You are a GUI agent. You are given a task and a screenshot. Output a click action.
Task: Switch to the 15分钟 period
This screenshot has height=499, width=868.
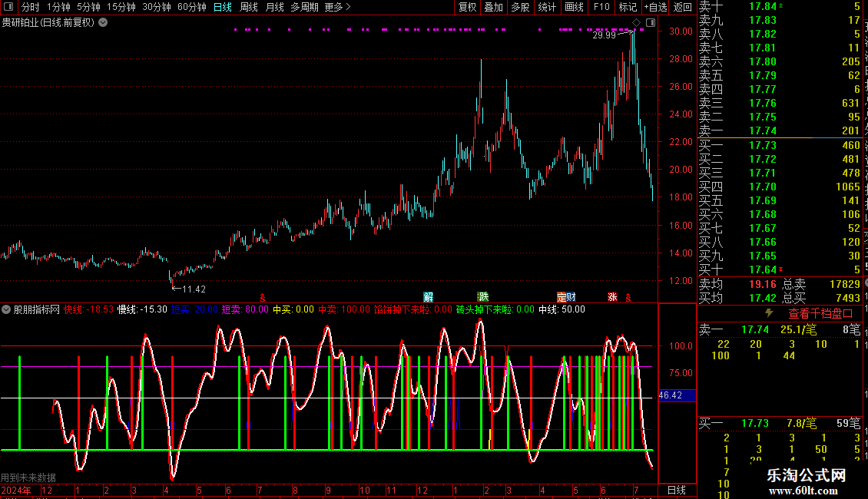click(x=121, y=7)
